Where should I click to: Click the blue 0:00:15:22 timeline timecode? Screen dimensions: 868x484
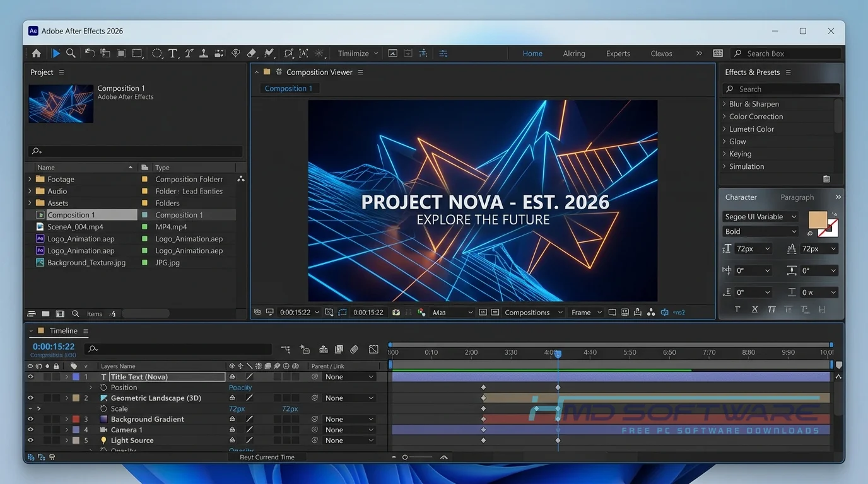tap(54, 347)
